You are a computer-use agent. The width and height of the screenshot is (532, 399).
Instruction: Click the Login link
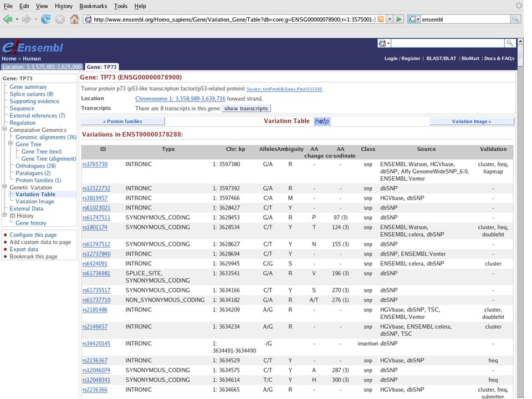pyautogui.click(x=391, y=58)
